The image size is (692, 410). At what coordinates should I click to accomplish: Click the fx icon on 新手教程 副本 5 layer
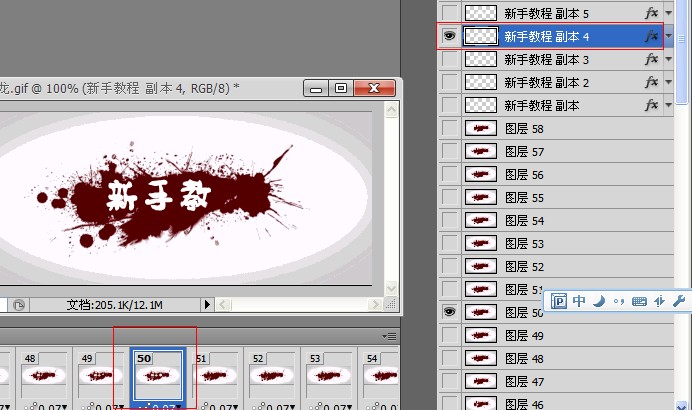coord(651,13)
